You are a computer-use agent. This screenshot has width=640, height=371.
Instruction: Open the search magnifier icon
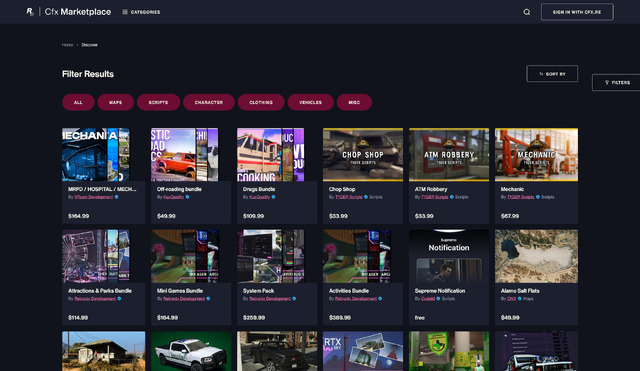point(527,12)
